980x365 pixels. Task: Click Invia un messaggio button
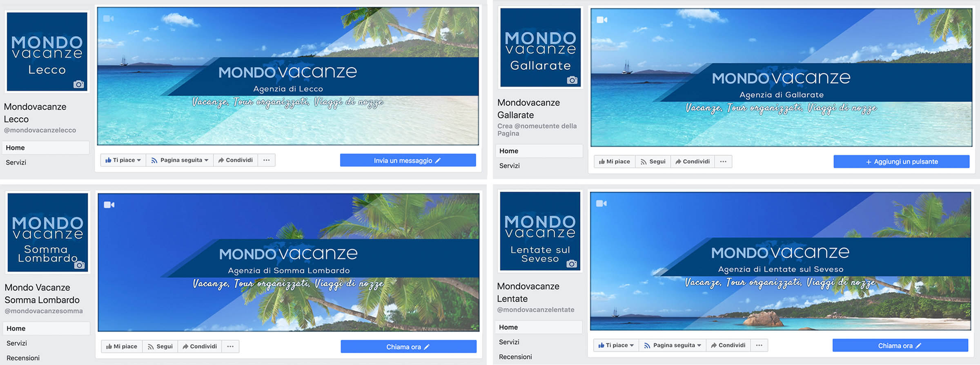[x=408, y=160]
